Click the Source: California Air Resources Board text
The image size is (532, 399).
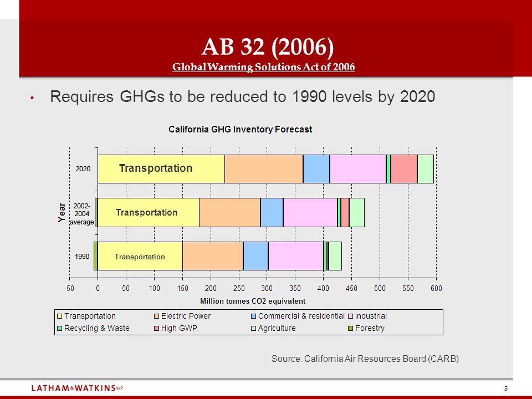(x=365, y=359)
